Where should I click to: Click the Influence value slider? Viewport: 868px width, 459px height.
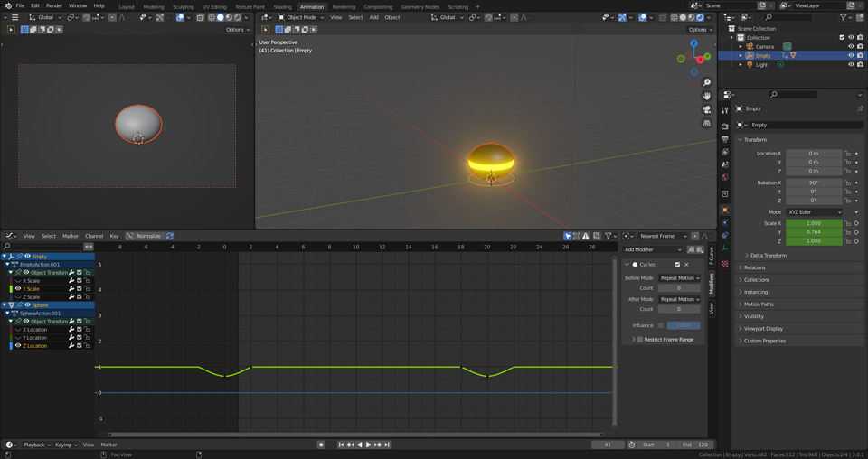684,325
